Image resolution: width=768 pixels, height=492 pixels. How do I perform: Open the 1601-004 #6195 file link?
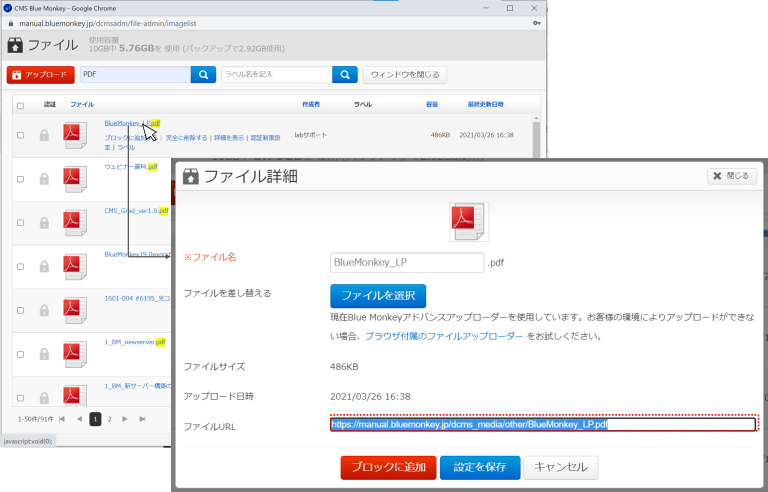point(137,298)
